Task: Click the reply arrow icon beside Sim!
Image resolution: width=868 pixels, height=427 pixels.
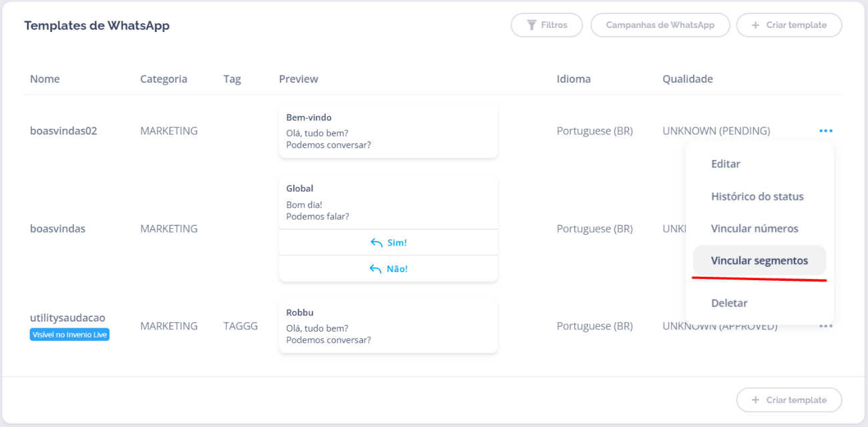Action: tap(377, 243)
